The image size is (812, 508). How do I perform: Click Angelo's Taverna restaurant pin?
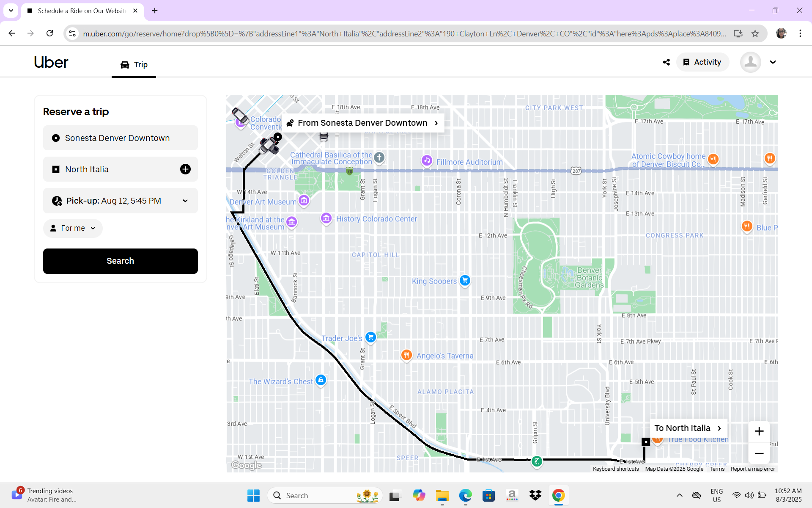[406, 355]
